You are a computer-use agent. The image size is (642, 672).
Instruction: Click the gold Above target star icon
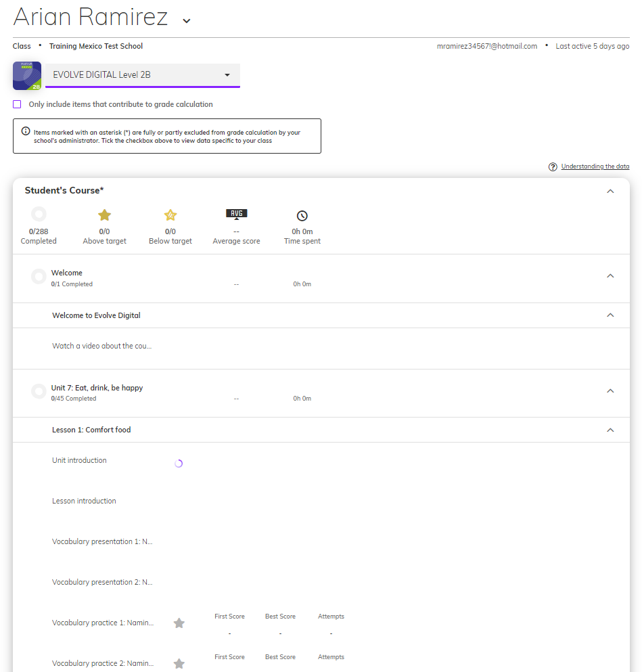click(x=104, y=215)
